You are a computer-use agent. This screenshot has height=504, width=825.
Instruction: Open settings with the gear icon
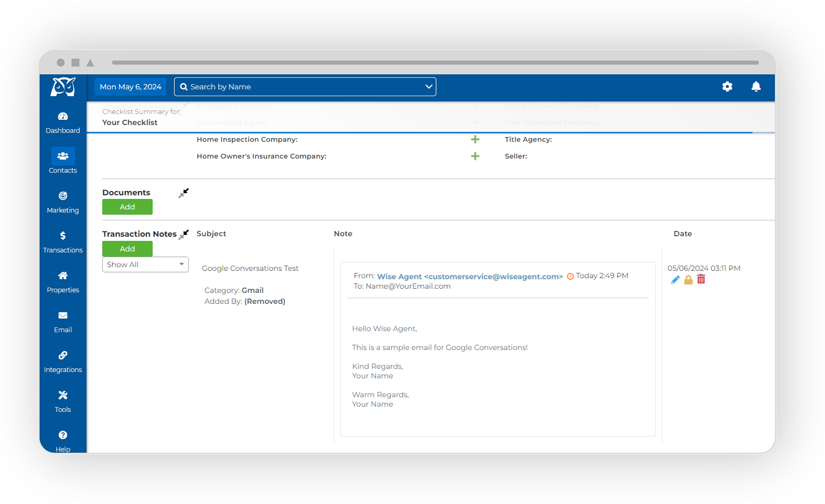click(727, 87)
